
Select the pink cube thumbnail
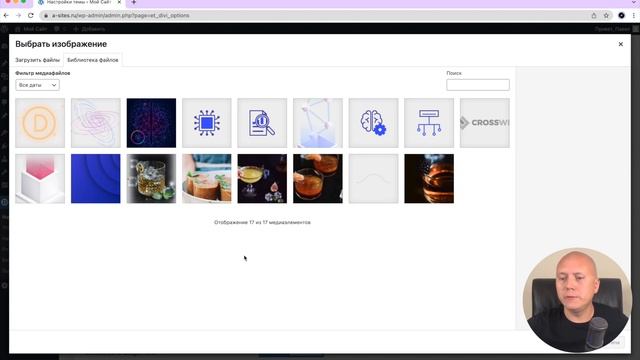[x=40, y=178]
